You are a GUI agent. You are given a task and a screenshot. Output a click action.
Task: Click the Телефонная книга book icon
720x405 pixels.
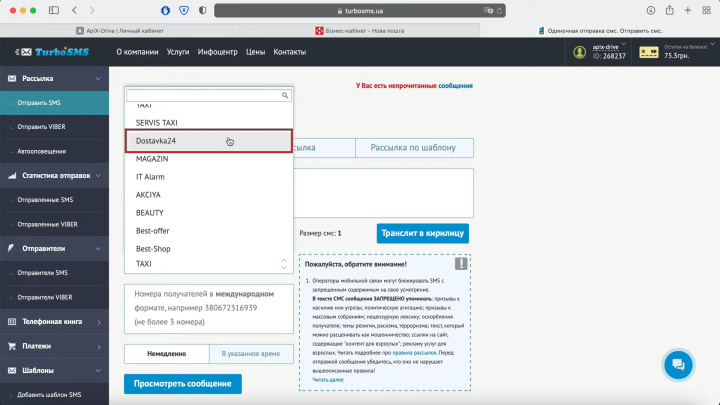(12, 321)
